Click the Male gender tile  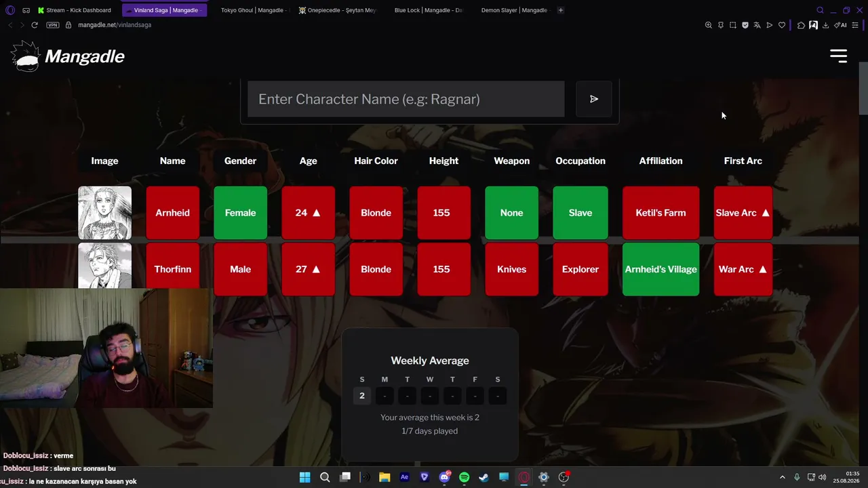(x=241, y=269)
